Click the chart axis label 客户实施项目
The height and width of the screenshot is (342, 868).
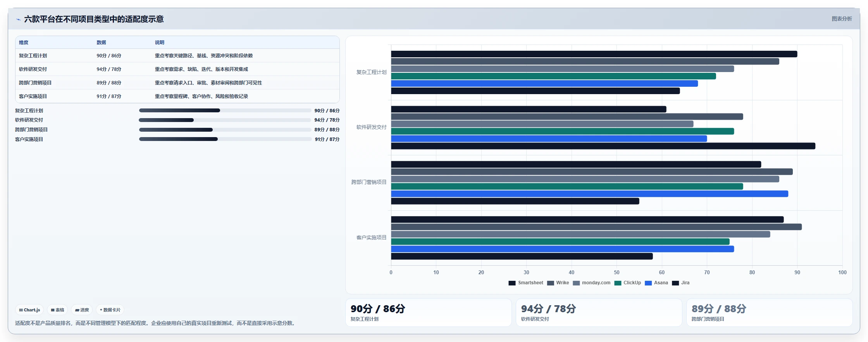tap(371, 238)
